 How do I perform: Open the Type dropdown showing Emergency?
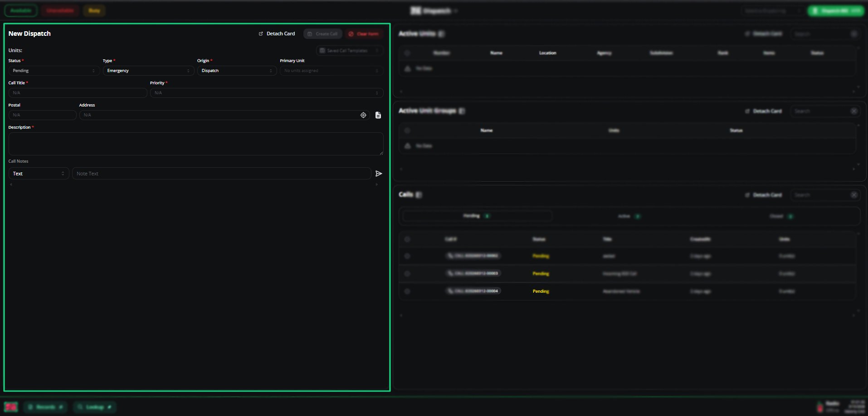[x=148, y=71]
